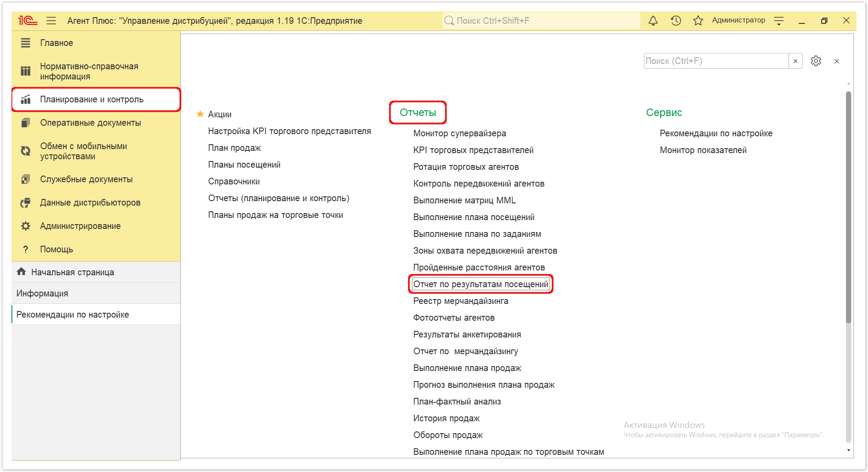868x472 pixels.
Task: Open Контроль передвижений агентов report
Action: click(479, 184)
